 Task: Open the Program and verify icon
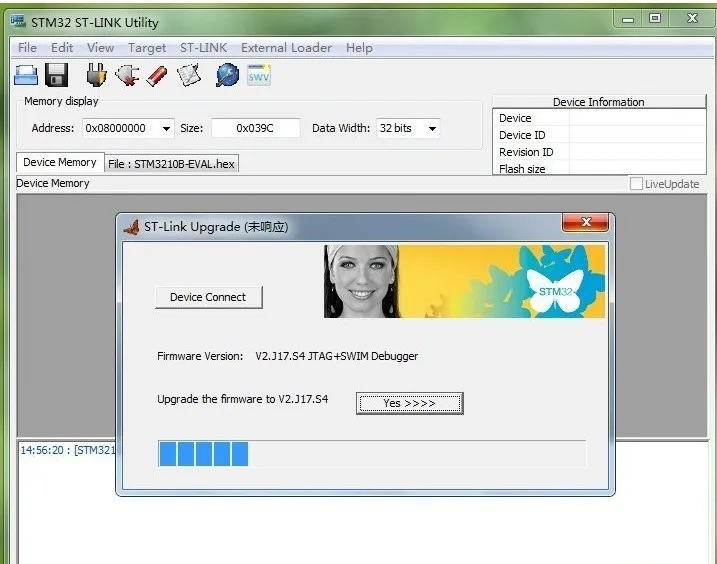tap(189, 75)
